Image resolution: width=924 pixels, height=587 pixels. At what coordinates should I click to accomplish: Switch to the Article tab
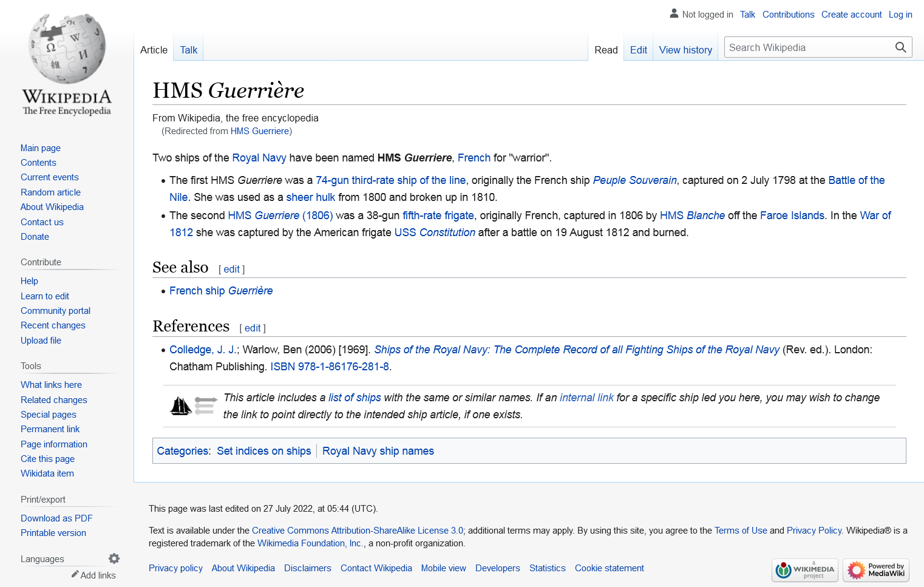[154, 50]
